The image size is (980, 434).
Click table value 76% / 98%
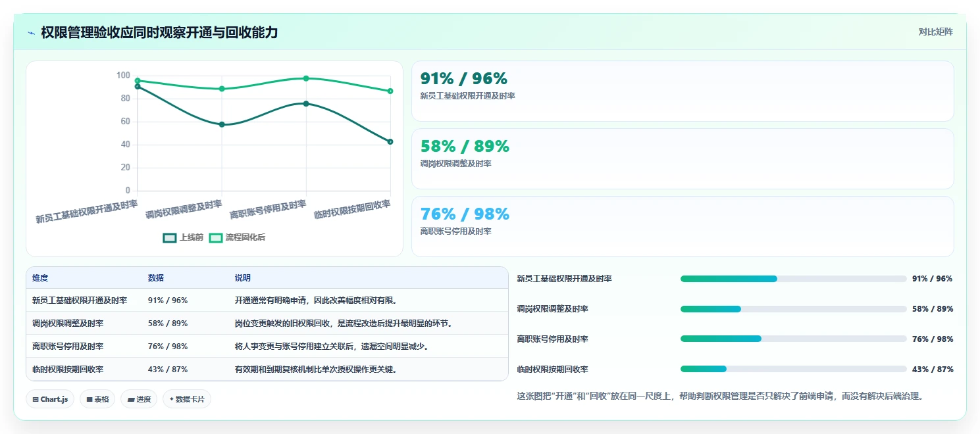[x=168, y=346]
